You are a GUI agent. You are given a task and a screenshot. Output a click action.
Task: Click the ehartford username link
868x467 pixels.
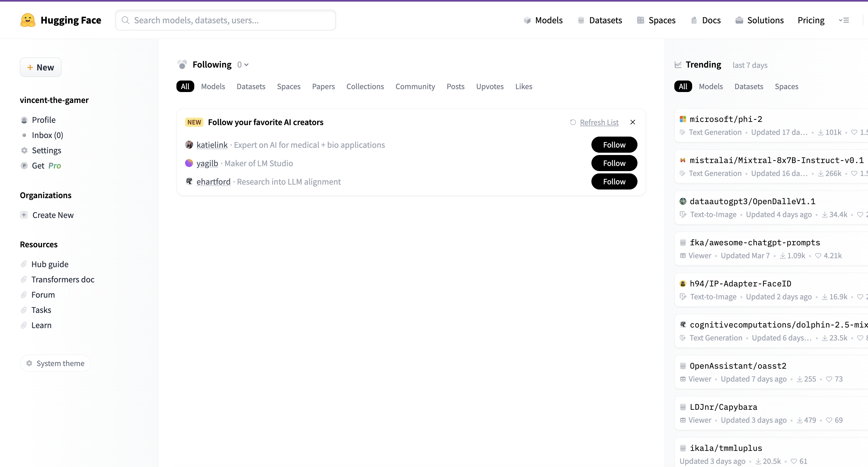(x=213, y=182)
